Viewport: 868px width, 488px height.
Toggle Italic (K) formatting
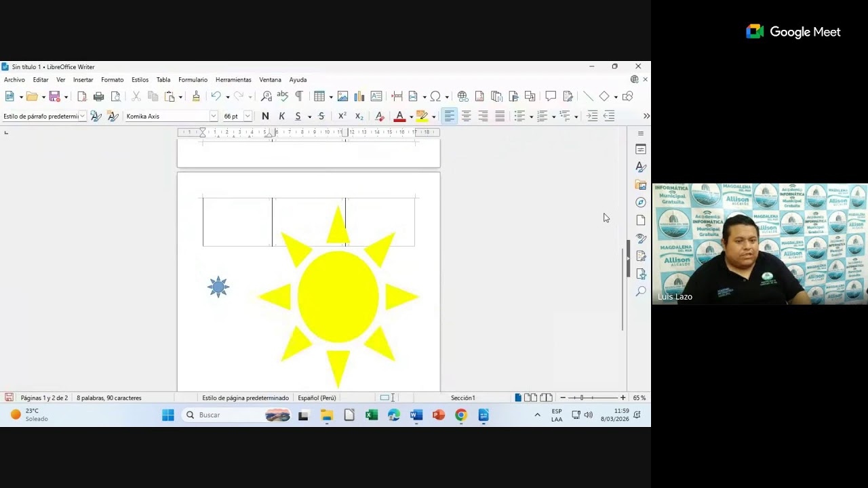pyautogui.click(x=281, y=116)
